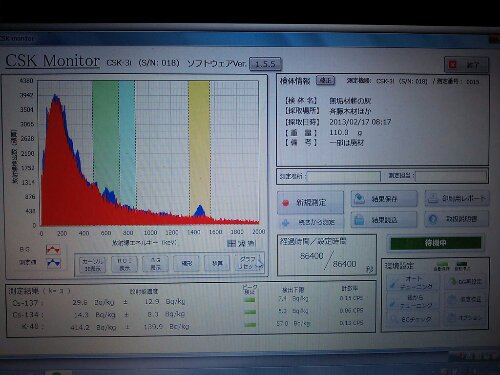This screenshot has height=375, width=500.
Task: Click the software version 1.5.5 button
Action: pyautogui.click(x=265, y=64)
